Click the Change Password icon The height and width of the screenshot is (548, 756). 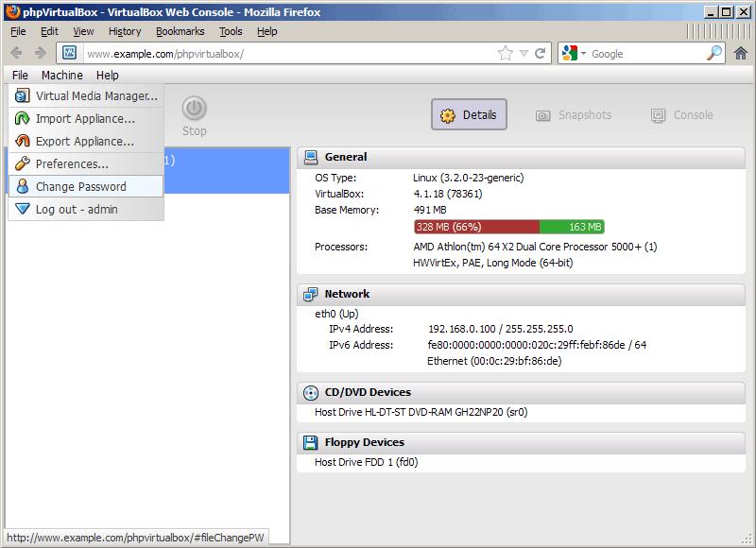tap(25, 187)
